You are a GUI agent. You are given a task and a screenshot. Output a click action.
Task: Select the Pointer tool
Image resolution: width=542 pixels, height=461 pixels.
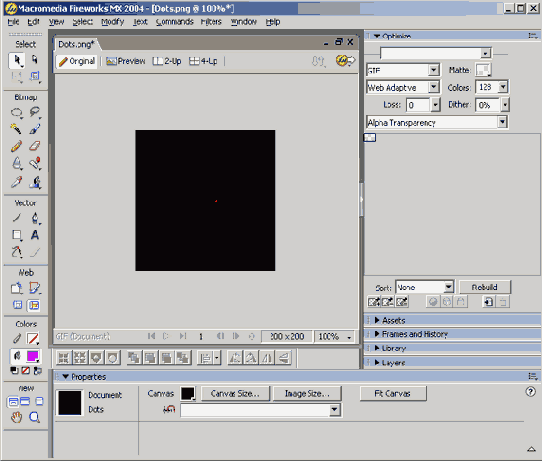pyautogui.click(x=17, y=60)
